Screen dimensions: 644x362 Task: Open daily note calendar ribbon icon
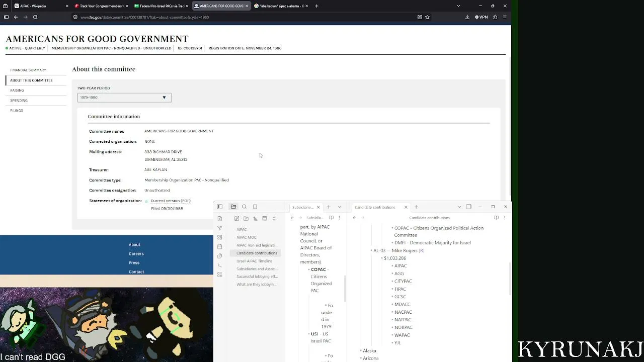pyautogui.click(x=220, y=246)
